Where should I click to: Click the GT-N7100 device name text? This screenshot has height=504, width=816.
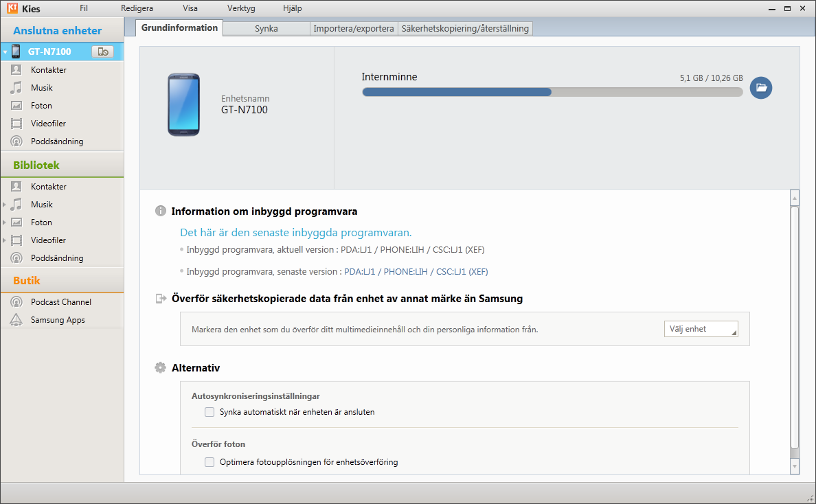(245, 110)
